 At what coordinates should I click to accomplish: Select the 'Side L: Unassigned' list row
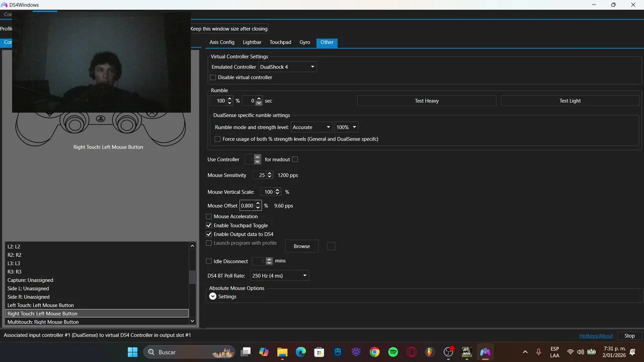click(x=97, y=289)
